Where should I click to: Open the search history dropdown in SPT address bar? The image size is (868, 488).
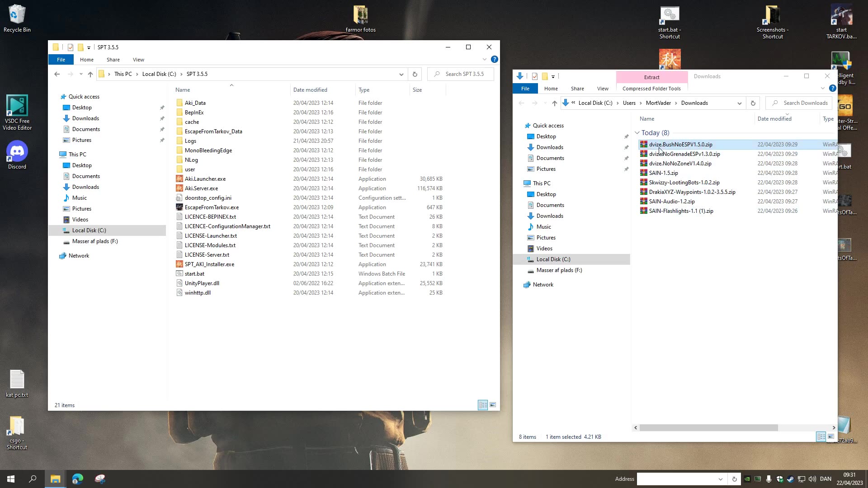click(401, 74)
